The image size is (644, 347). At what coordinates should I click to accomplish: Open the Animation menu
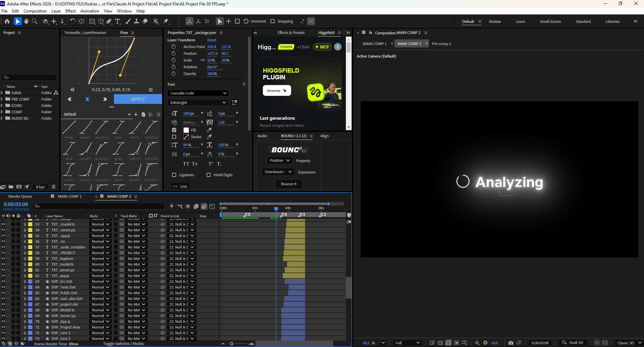pyautogui.click(x=90, y=11)
